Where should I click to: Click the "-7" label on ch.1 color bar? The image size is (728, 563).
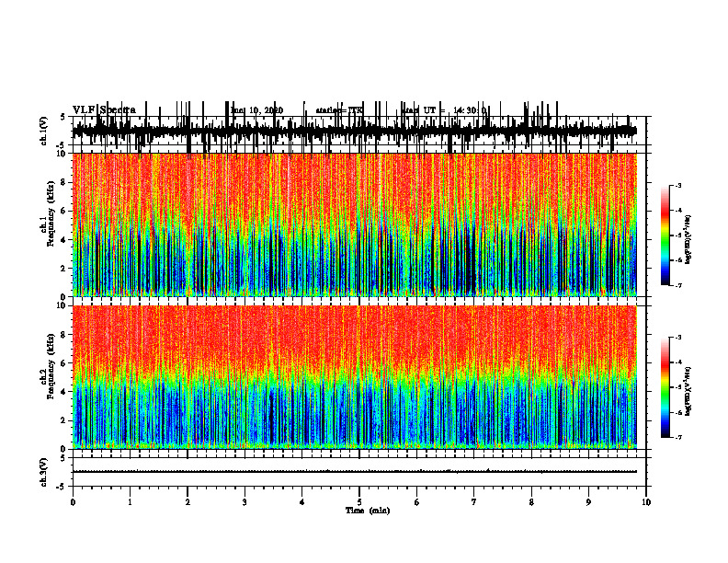(678, 285)
